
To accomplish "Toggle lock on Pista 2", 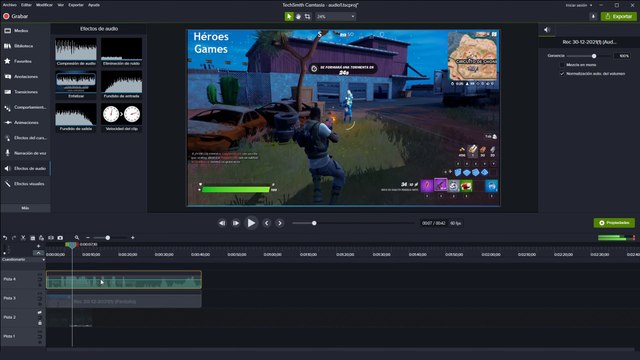I will pyautogui.click(x=40, y=323).
